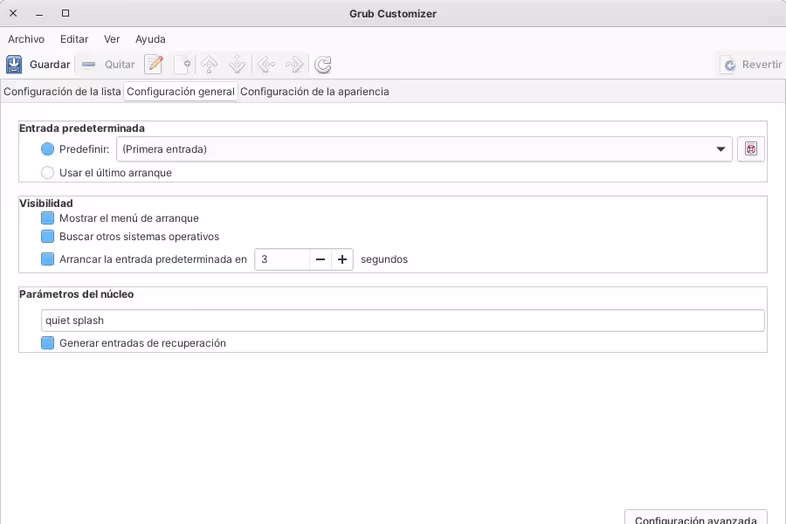Image resolution: width=786 pixels, height=524 pixels.
Task: Open the Archivo menu
Action: 26,39
